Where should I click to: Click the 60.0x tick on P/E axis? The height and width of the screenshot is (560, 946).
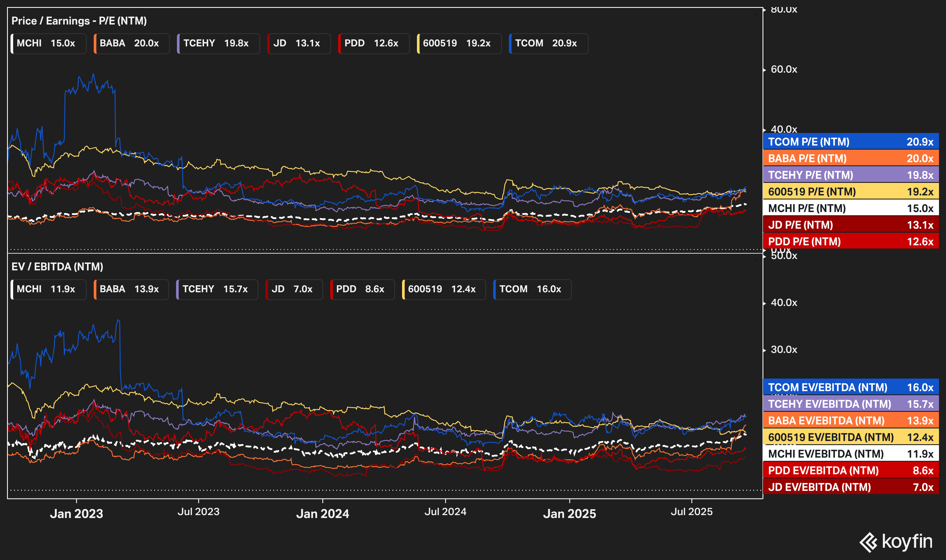784,69
